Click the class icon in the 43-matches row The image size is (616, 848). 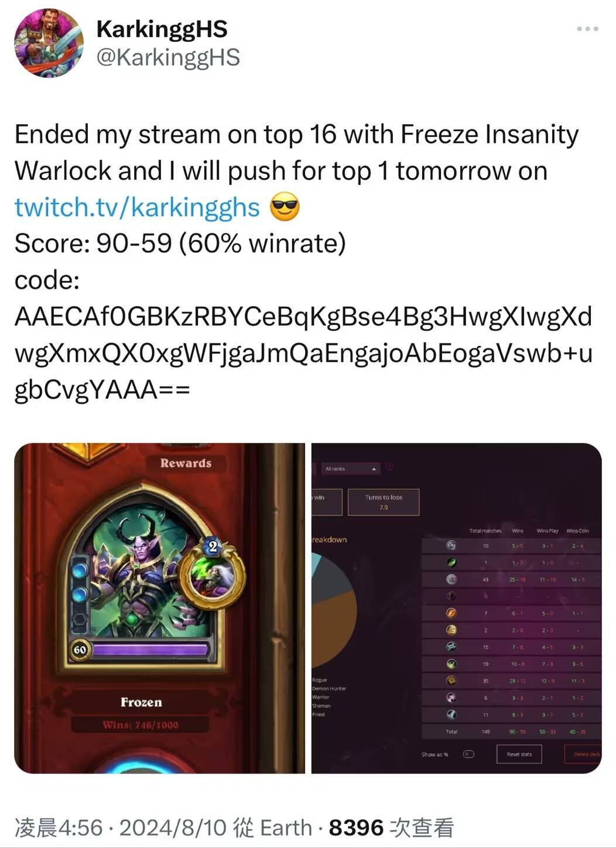point(451,579)
